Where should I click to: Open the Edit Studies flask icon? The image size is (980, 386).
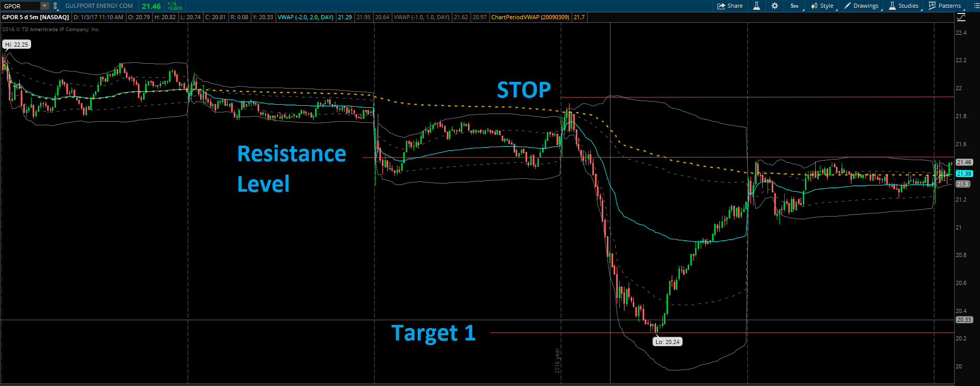(x=757, y=6)
